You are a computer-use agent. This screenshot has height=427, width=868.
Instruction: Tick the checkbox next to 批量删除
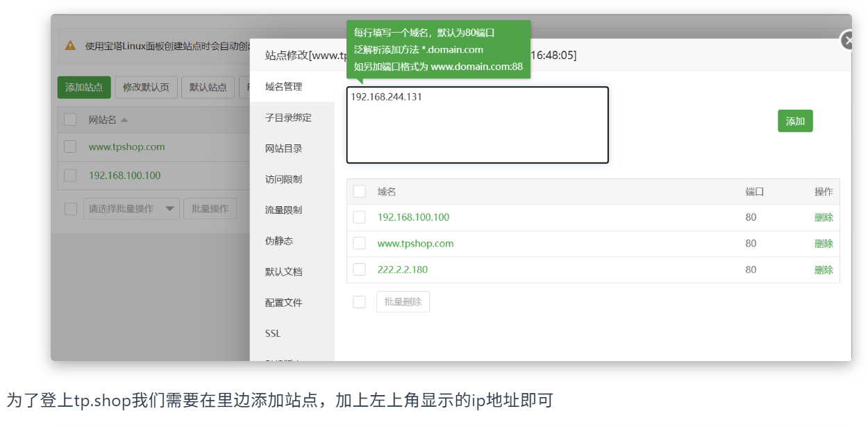pyautogui.click(x=359, y=302)
